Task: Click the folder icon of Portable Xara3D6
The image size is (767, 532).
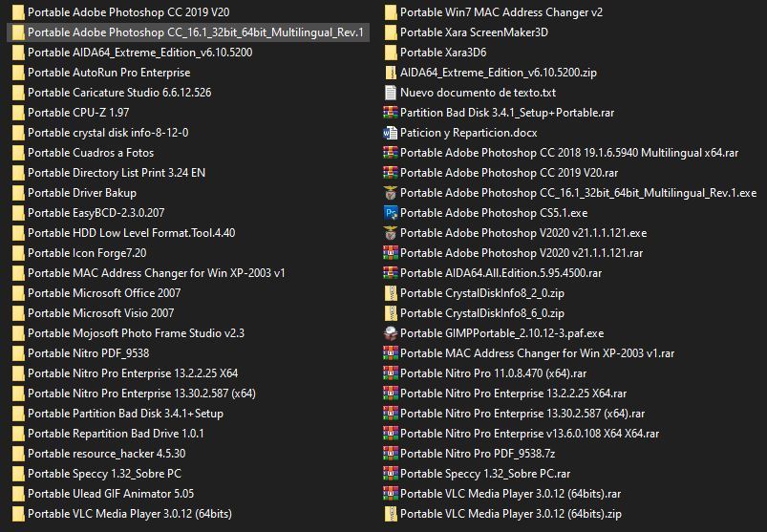Action: click(390, 53)
